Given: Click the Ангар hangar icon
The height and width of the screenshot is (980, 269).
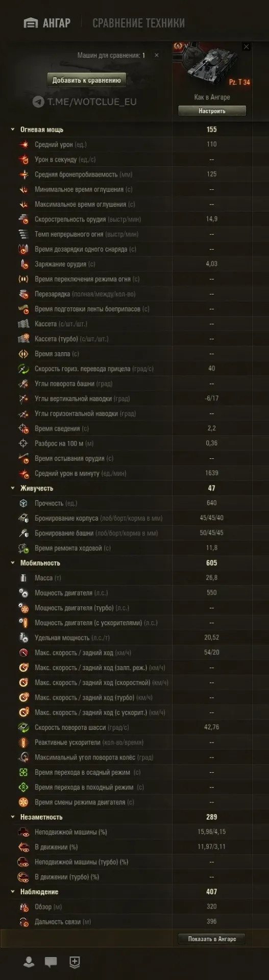Looking at the screenshot, I should 31,23.
